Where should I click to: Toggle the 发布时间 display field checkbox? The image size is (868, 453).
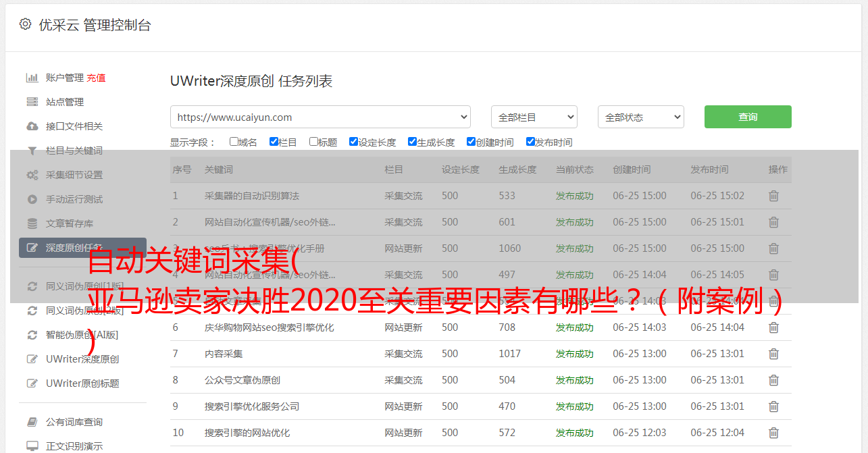(530, 142)
